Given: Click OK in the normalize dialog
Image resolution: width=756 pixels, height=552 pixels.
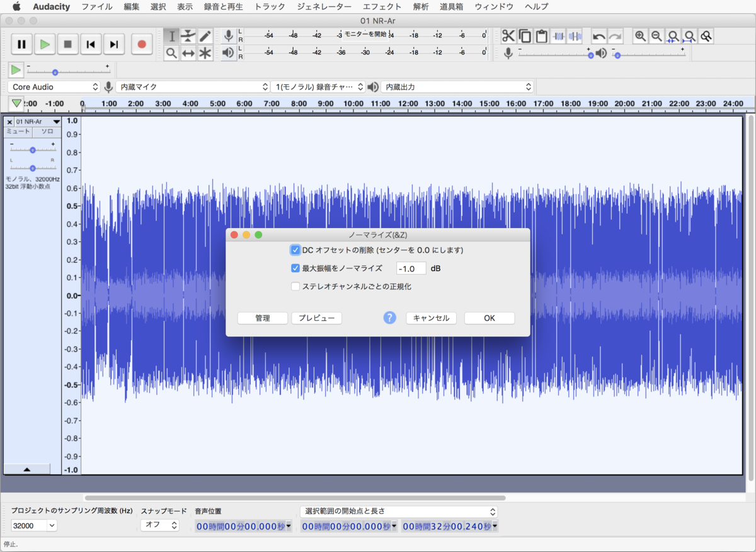Looking at the screenshot, I should coord(490,318).
